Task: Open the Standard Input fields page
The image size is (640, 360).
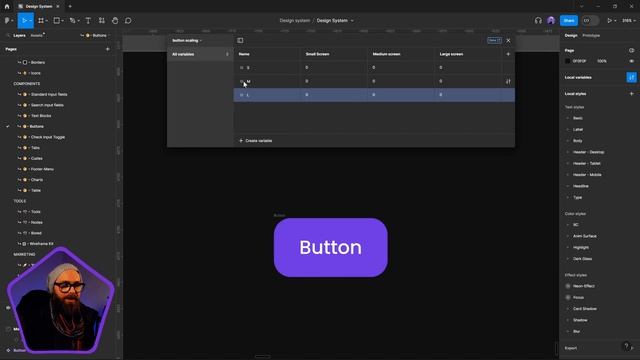Action: coord(49,94)
